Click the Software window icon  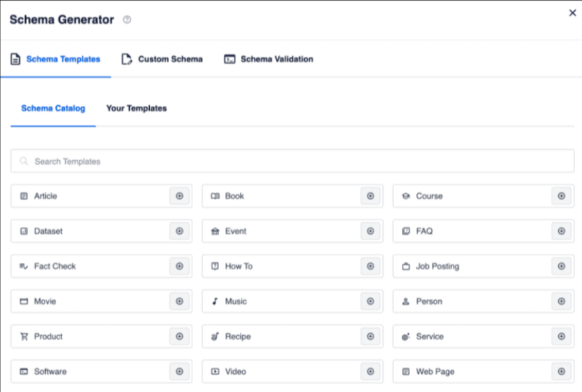point(24,371)
